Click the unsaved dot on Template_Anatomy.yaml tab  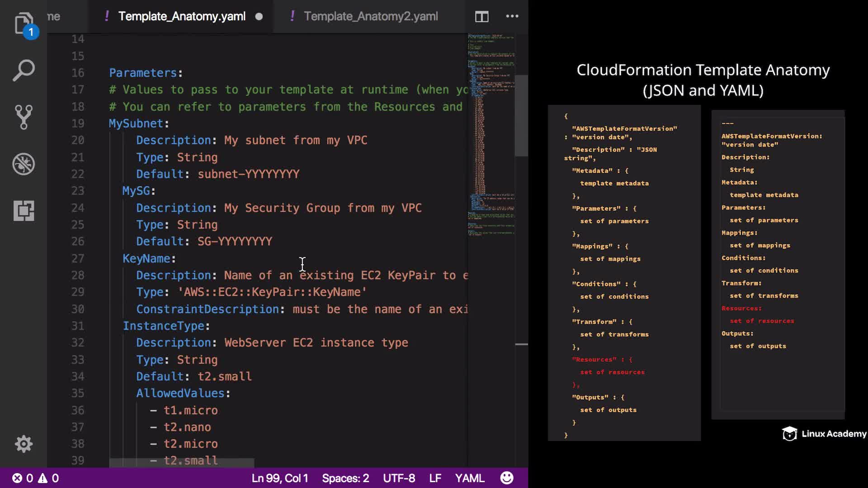click(x=259, y=17)
